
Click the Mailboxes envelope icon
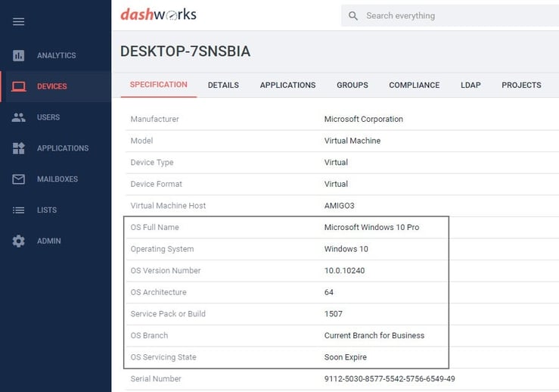19,179
